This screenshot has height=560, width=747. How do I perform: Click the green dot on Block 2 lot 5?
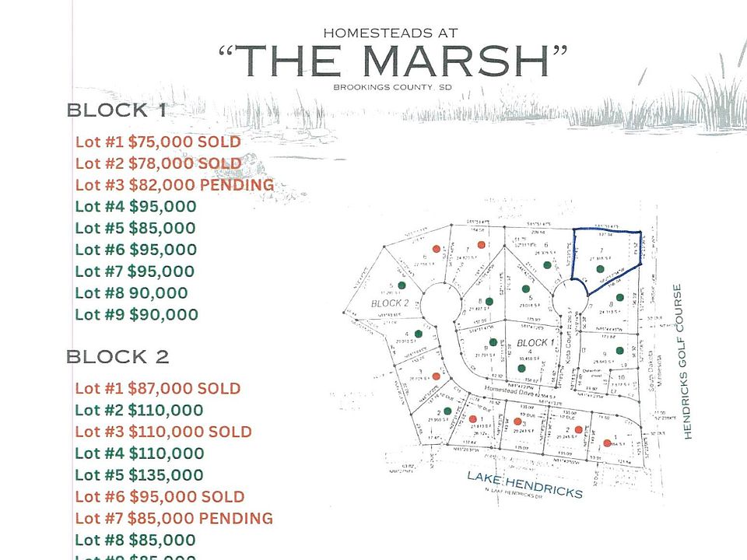[x=402, y=285]
